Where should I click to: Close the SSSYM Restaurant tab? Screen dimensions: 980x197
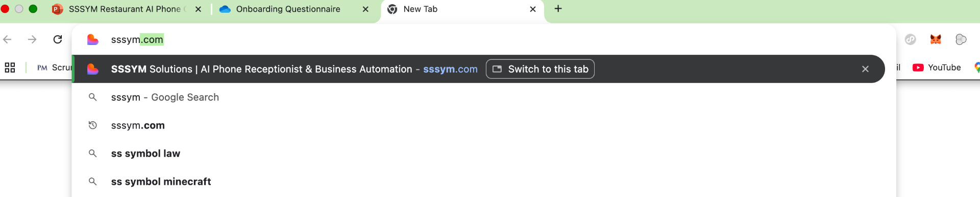coord(198,9)
